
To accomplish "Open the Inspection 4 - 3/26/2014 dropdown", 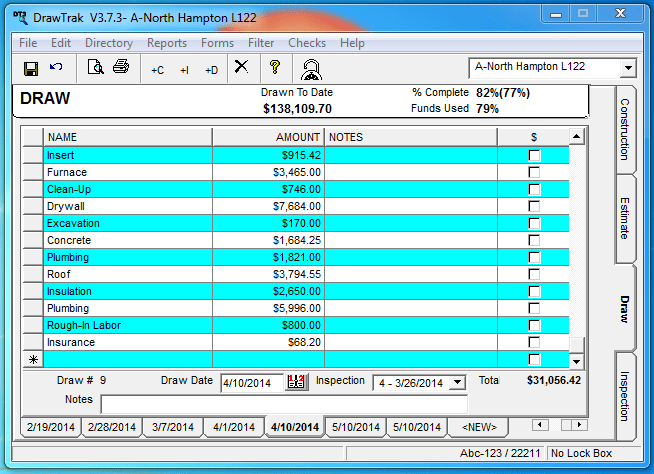I will point(457,382).
